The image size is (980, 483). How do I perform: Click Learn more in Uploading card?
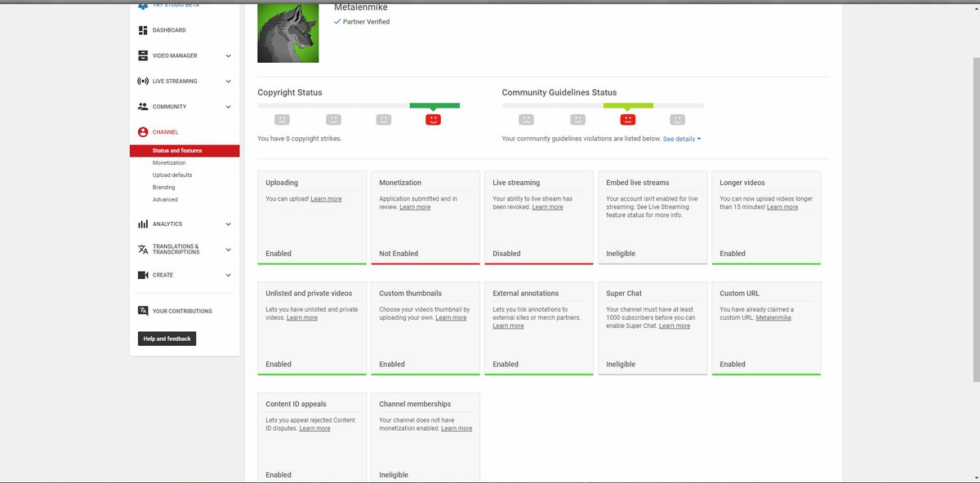pos(326,199)
